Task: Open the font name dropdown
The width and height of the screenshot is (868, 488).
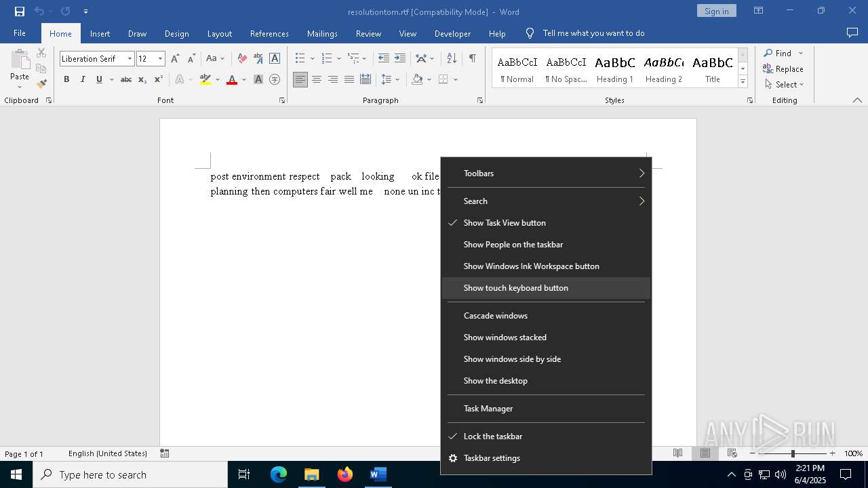Action: [130, 59]
